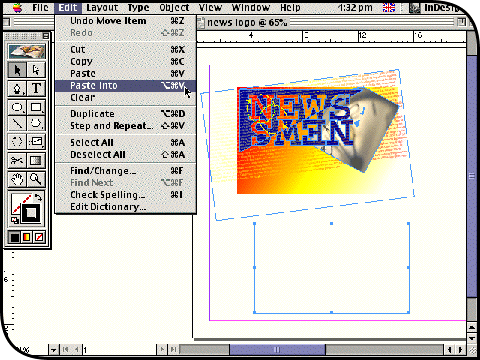Image resolution: width=480 pixels, height=360 pixels.
Task: Choose Undo Move Item
Action: pos(126,21)
